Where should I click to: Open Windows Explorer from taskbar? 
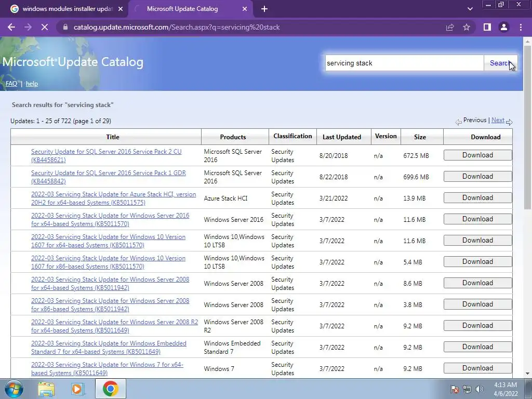[x=46, y=389]
